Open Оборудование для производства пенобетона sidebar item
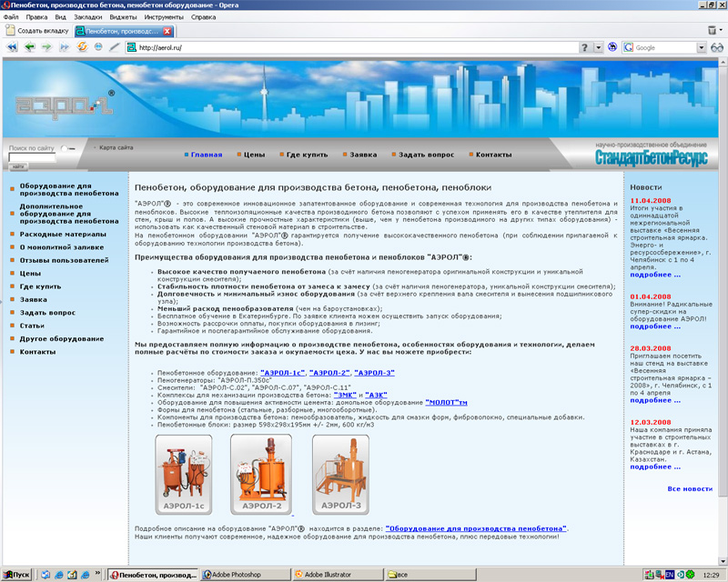 (x=69, y=189)
